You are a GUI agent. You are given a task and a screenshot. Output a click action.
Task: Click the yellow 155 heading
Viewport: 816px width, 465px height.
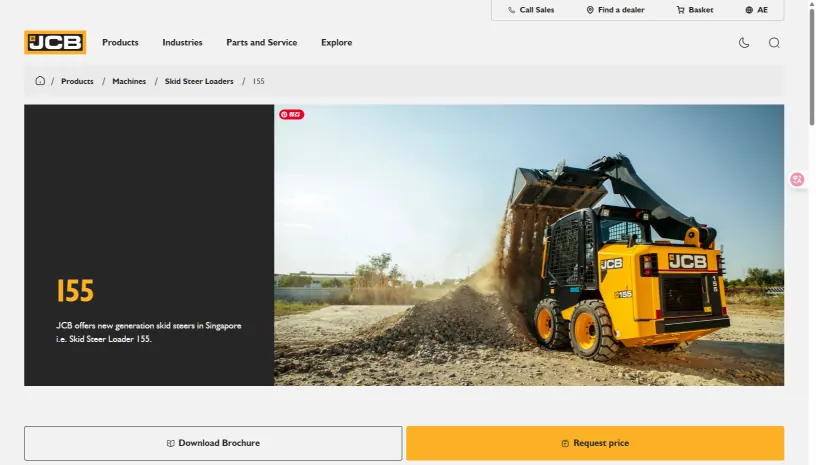75,291
